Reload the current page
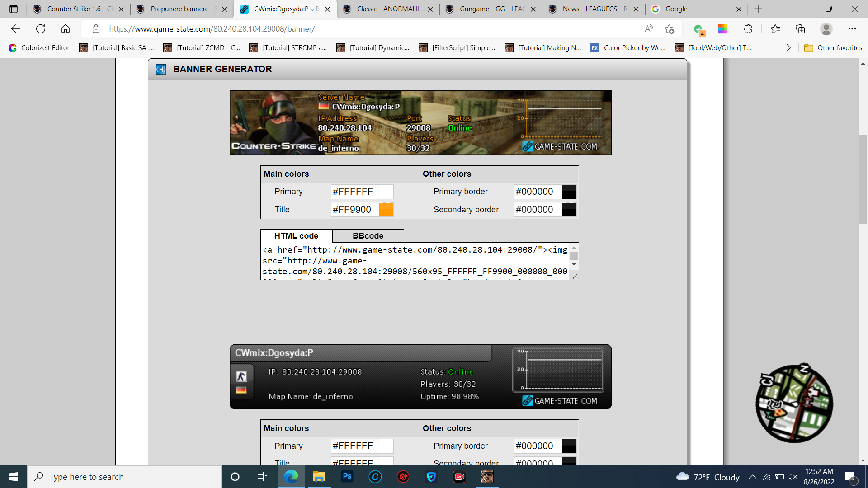The height and width of the screenshot is (488, 868). [41, 29]
